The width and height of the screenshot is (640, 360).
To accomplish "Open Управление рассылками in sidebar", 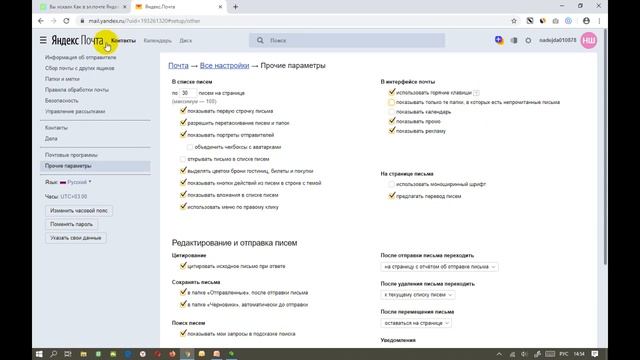I will pyautogui.click(x=75, y=111).
